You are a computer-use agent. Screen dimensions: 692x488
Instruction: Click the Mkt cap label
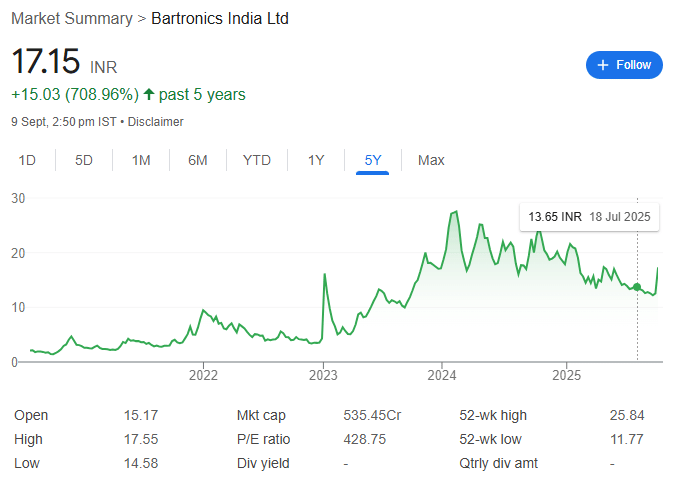pos(261,415)
